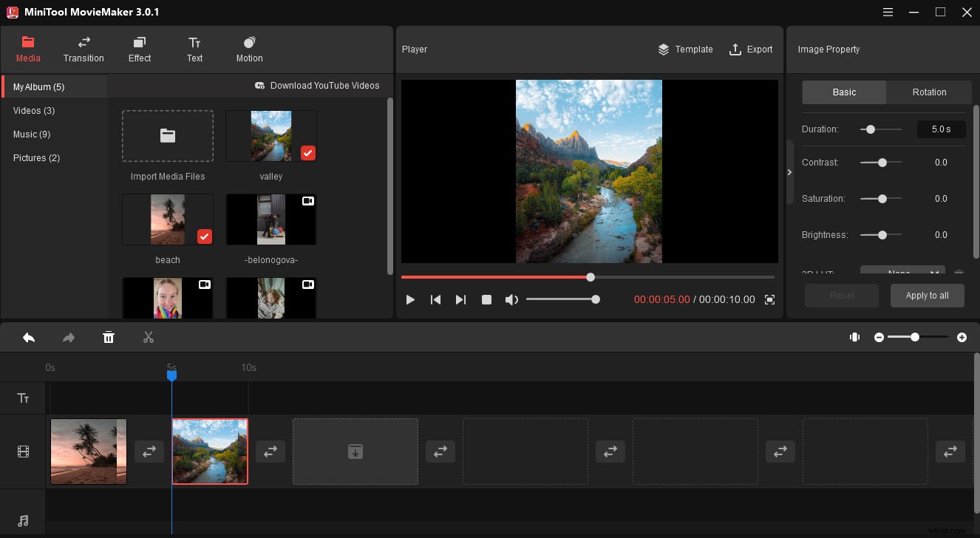Image resolution: width=980 pixels, height=538 pixels.
Task: Select the Media tab
Action: (28, 49)
